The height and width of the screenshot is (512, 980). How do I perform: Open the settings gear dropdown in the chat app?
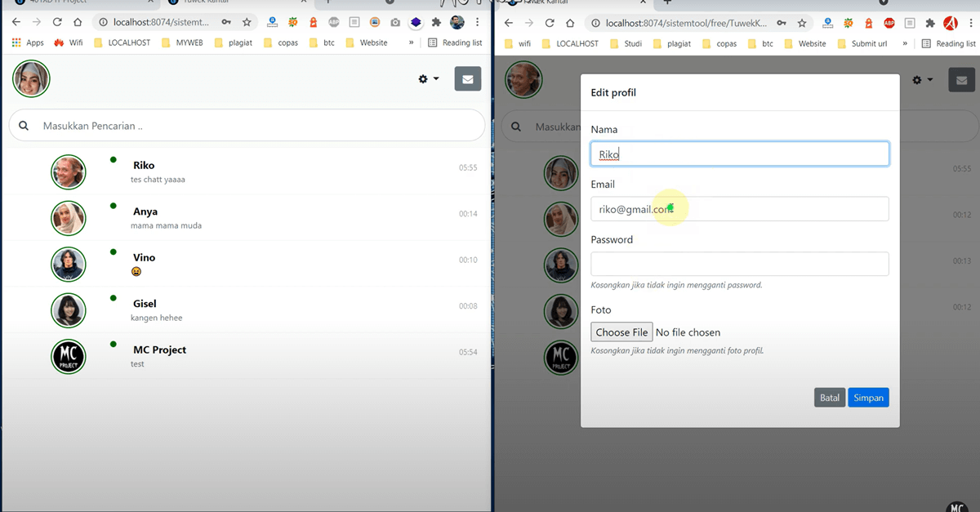pyautogui.click(x=427, y=78)
